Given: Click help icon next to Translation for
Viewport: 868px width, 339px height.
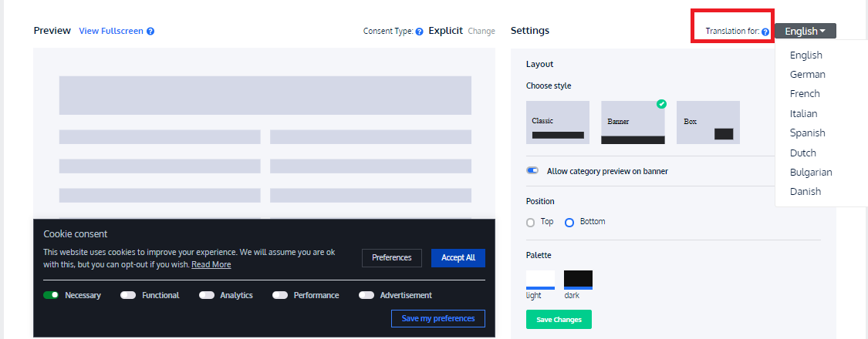Looking at the screenshot, I should click(765, 32).
